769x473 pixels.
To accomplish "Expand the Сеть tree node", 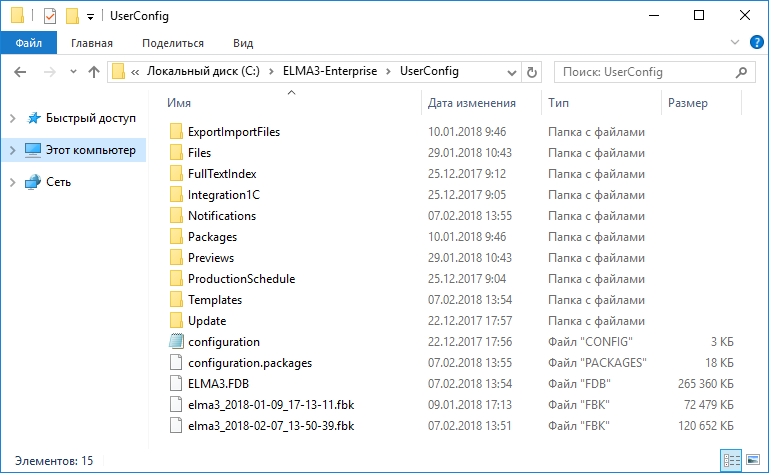I will [x=13, y=182].
